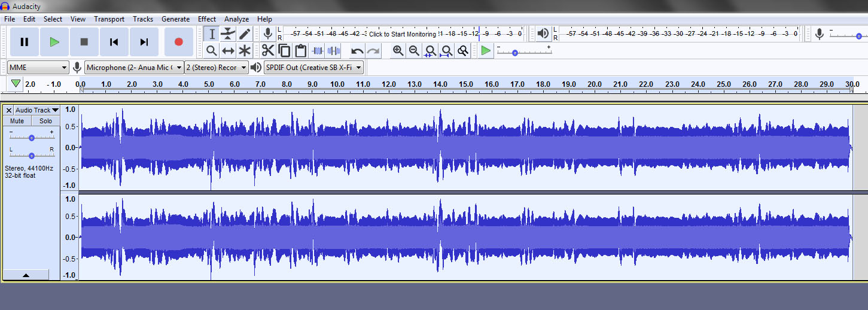Open the Analyze menu
Image resolution: width=868 pixels, height=310 pixels.
(236, 19)
